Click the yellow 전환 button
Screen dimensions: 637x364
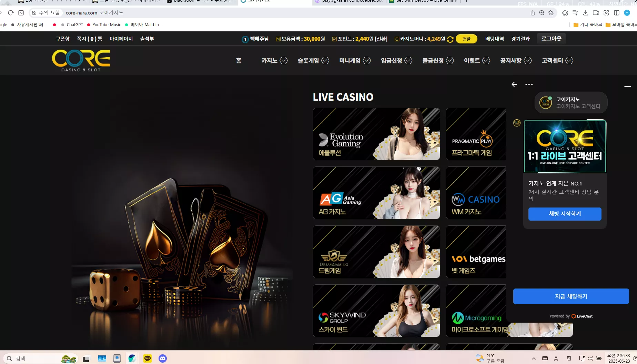pyautogui.click(x=466, y=39)
